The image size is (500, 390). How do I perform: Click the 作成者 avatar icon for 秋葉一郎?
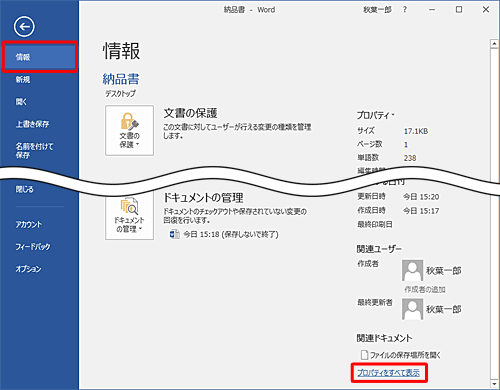(412, 271)
